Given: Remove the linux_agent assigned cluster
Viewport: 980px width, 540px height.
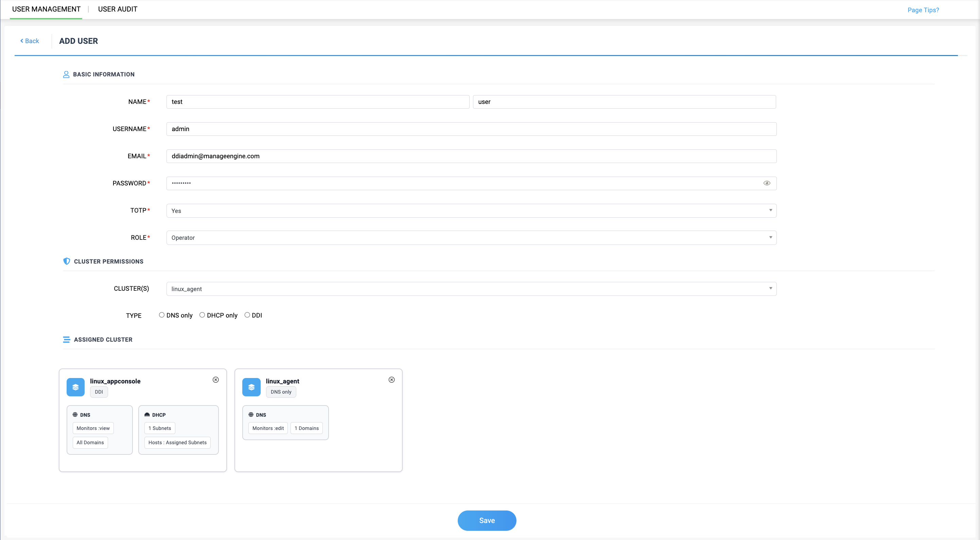Looking at the screenshot, I should (x=391, y=379).
